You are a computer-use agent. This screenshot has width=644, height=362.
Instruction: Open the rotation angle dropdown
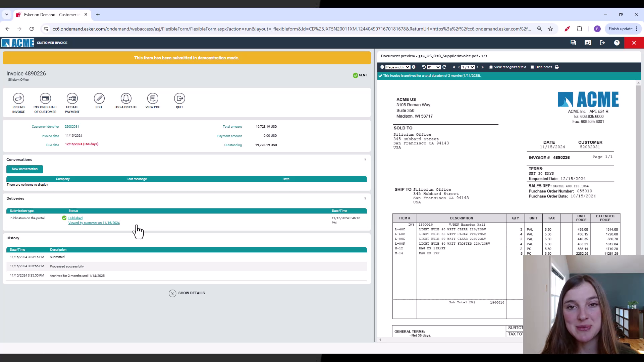pos(434,67)
